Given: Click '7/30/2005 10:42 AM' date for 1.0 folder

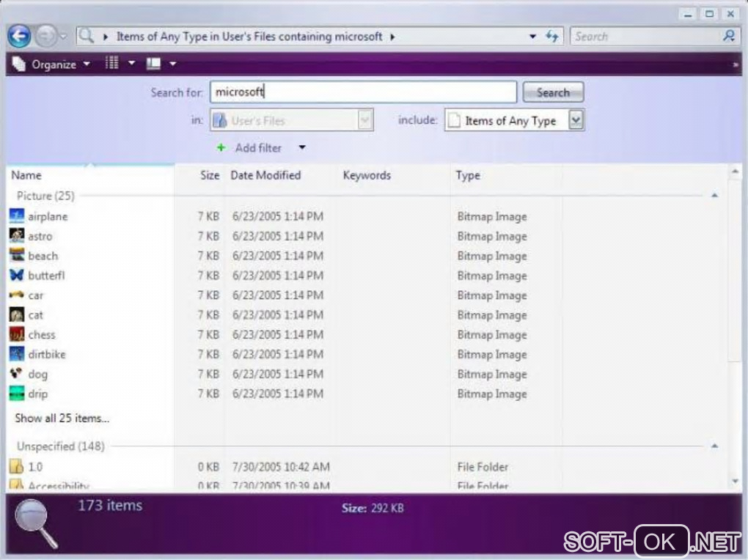Looking at the screenshot, I should pyautogui.click(x=280, y=467).
